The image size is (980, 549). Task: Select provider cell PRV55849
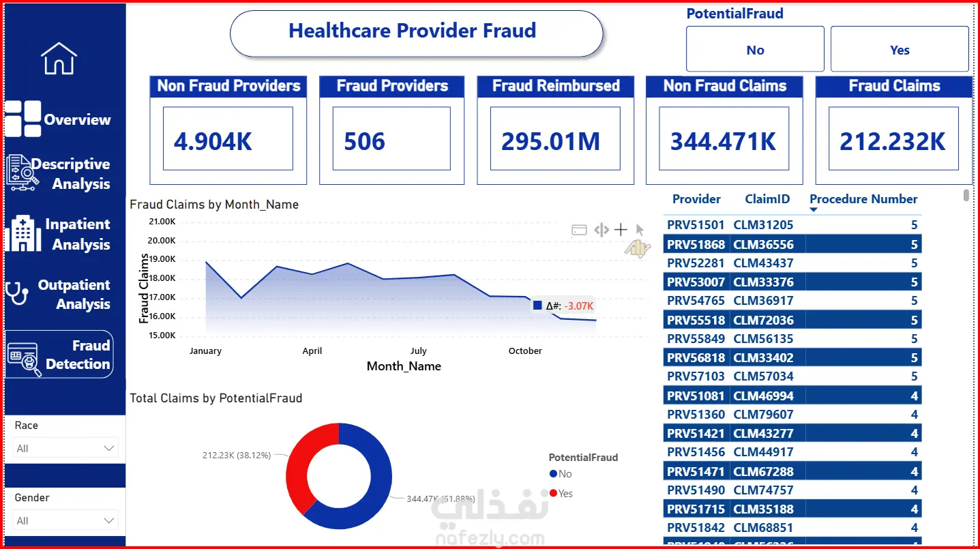pos(696,338)
